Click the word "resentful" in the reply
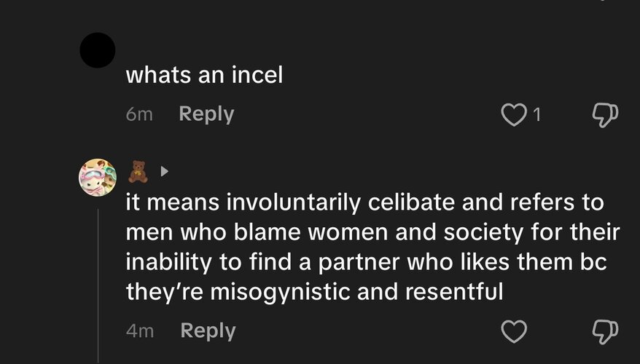The image size is (640, 364). pos(454,292)
